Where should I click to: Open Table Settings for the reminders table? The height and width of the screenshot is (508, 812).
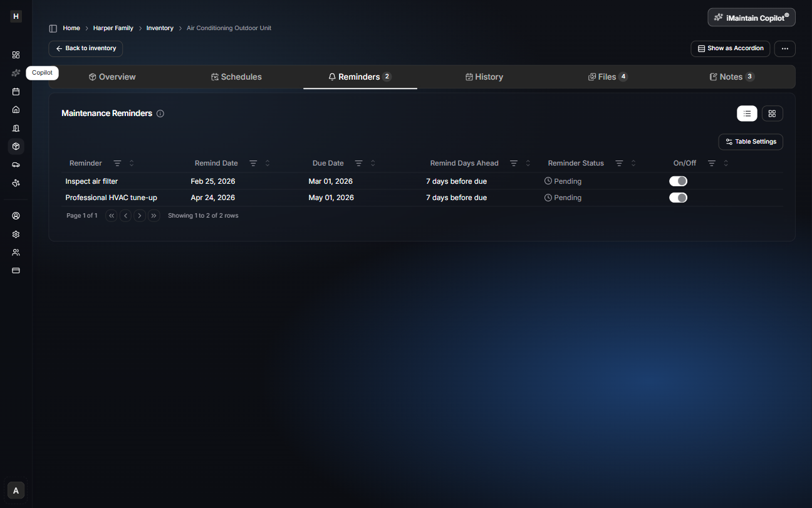[751, 142]
